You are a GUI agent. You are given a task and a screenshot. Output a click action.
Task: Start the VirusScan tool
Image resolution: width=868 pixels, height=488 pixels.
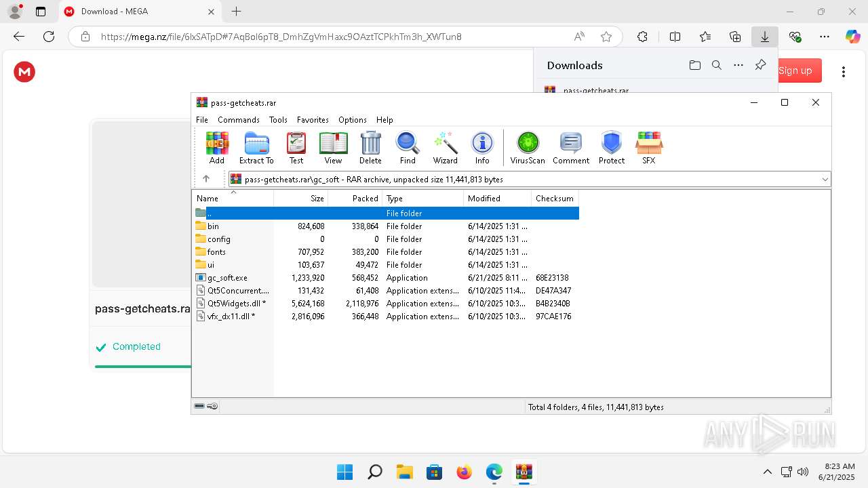pos(528,148)
